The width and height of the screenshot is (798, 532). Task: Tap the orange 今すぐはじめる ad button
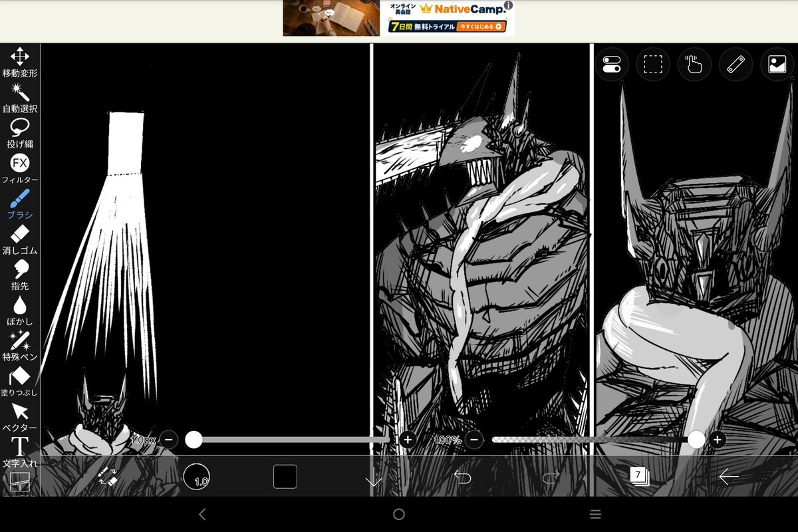481,27
